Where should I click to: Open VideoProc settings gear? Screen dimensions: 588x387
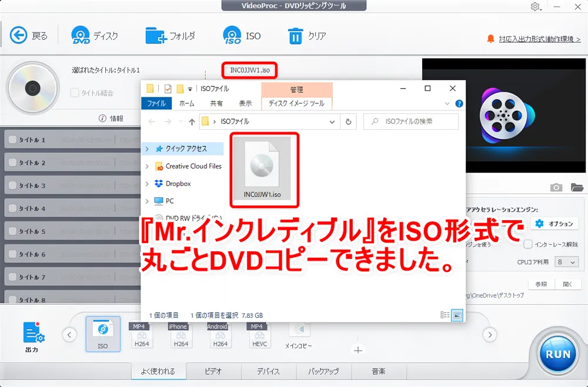click(x=536, y=6)
